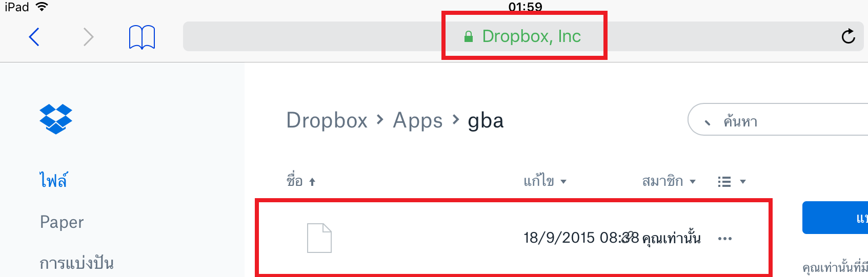Tap the Safari back arrow
Viewport: 868px width, 277px height.
tap(34, 37)
